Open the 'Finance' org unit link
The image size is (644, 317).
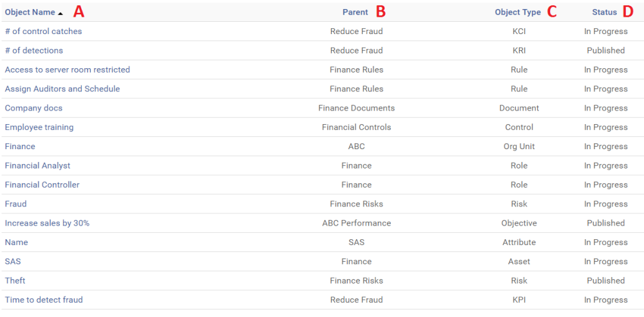click(20, 147)
